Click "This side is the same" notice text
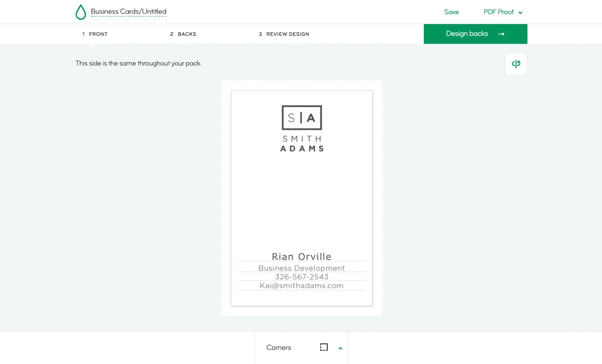Viewport: 602px width, 364px height. point(138,64)
